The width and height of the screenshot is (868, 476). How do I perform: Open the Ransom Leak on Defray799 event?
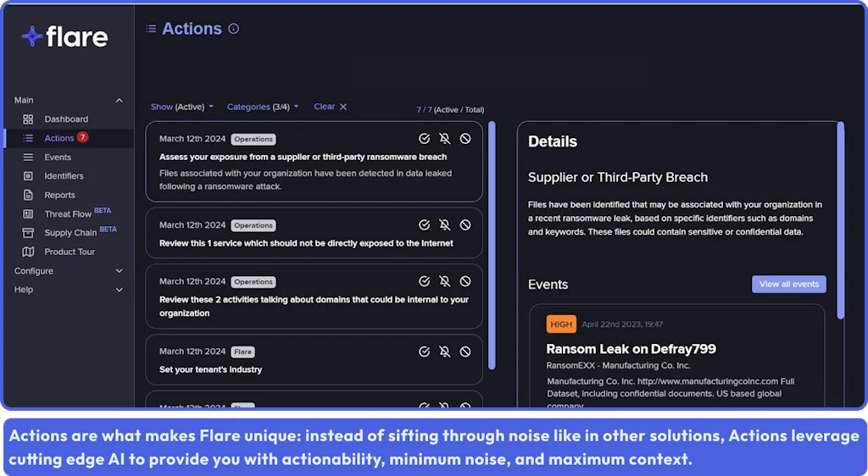pos(631,349)
